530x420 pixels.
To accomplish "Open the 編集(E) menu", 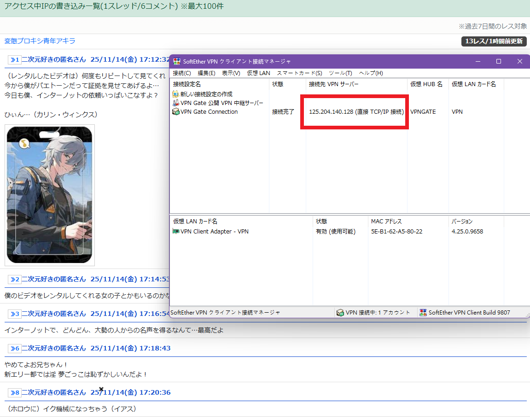I will 206,73.
